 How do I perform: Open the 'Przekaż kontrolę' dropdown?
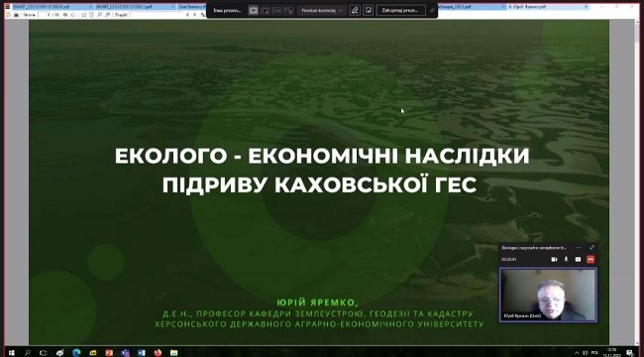[322, 11]
